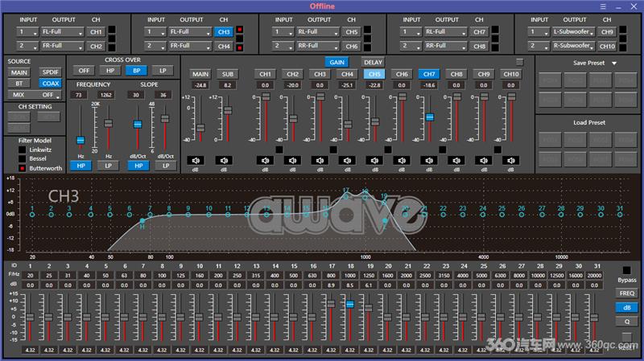Viewport: 644px width, 361px height.
Task: Select the Bessel filter model
Action: tap(23, 158)
